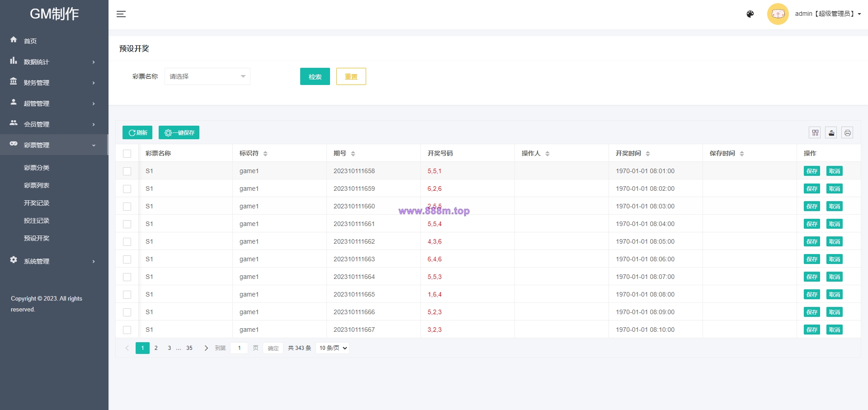Click the gamepad icon for 彩票管理
The width and height of the screenshot is (868, 410).
click(14, 144)
